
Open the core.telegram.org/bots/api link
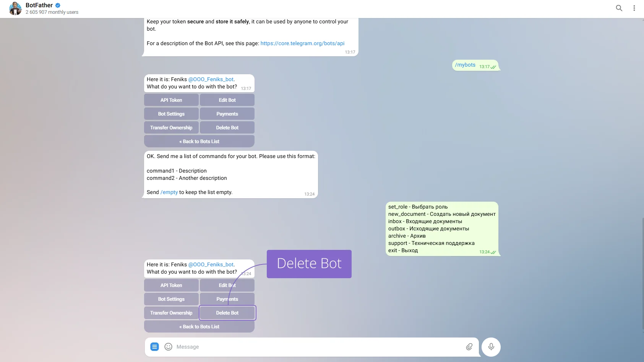pyautogui.click(x=302, y=43)
